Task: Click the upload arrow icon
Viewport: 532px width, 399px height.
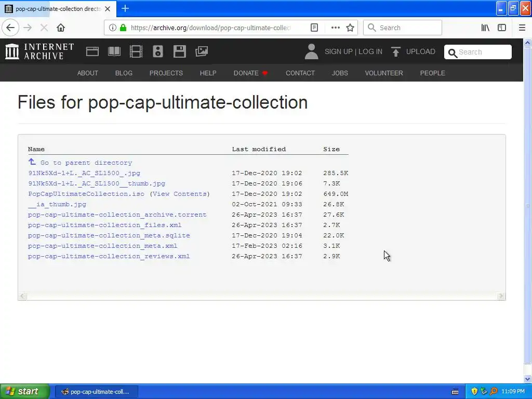Action: pyautogui.click(x=395, y=51)
